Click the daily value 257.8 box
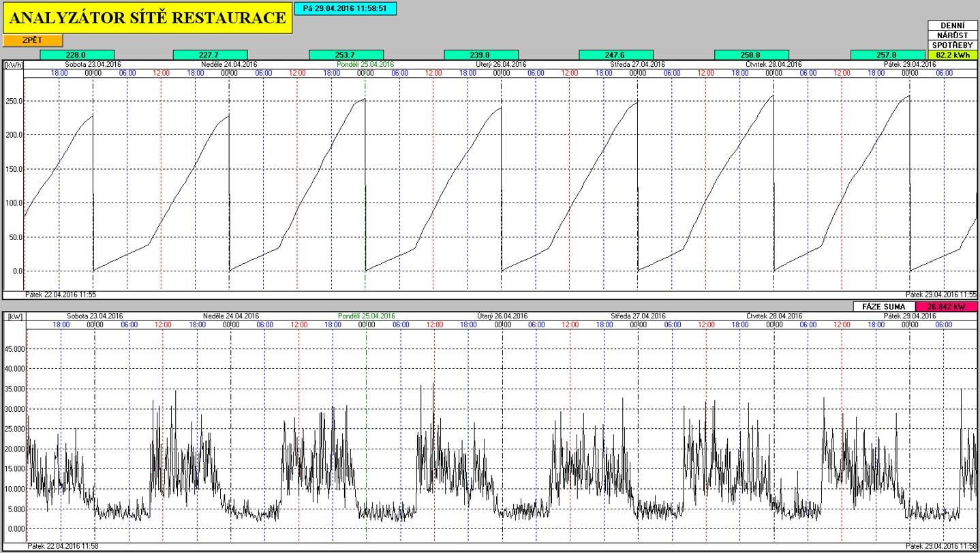This screenshot has height=553, width=980. 888,55
